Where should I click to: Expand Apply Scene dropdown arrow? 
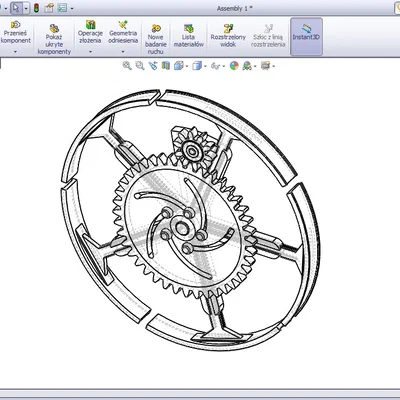[x=255, y=66]
